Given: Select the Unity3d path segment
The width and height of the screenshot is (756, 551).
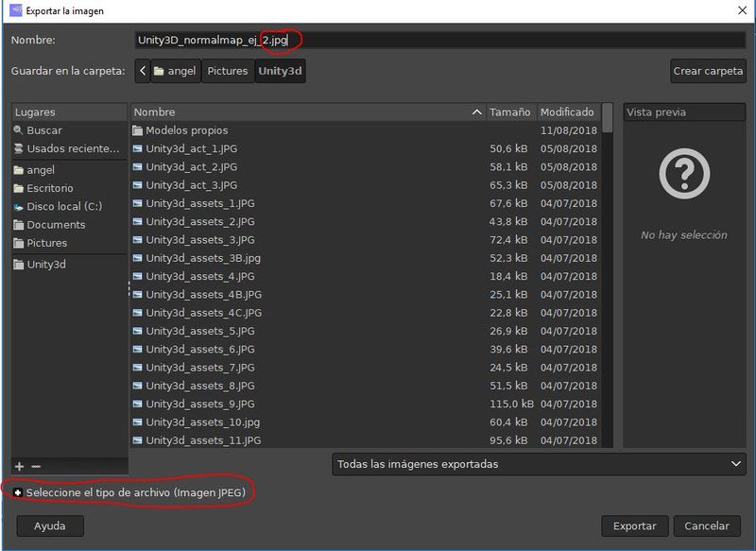Looking at the screenshot, I should (x=280, y=71).
